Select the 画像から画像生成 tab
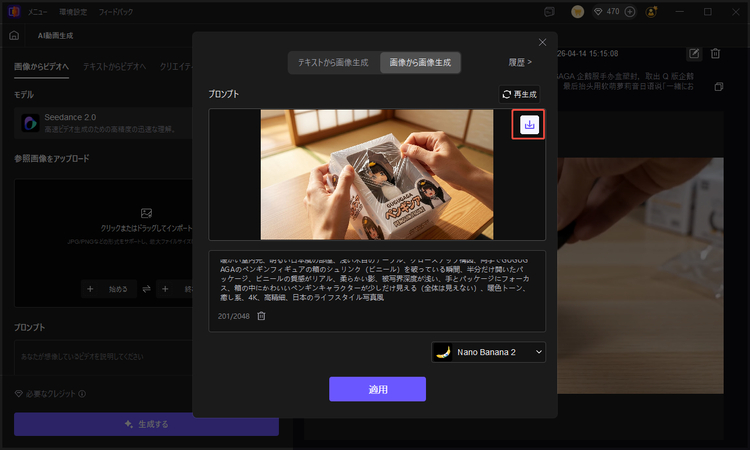This screenshot has height=450, width=750. point(420,63)
